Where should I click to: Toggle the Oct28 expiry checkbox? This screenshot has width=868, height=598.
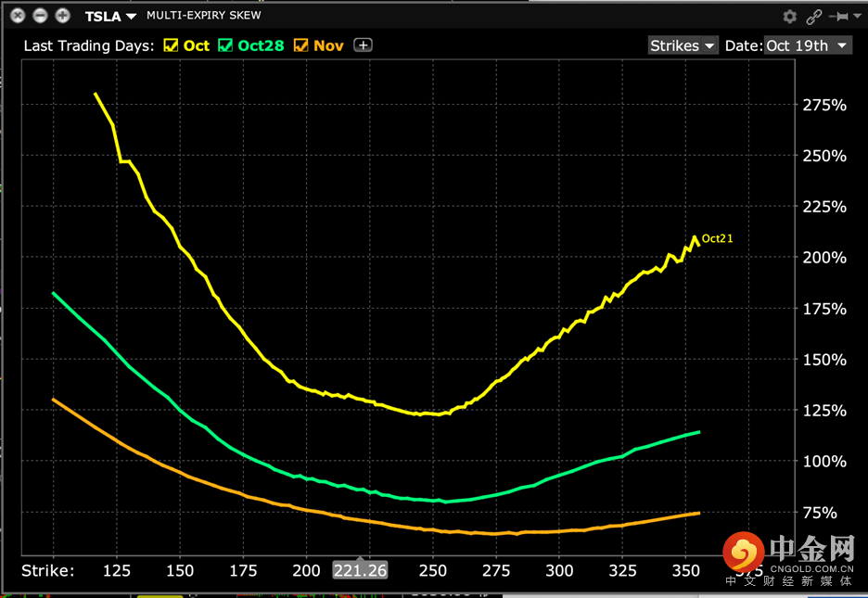coord(225,45)
